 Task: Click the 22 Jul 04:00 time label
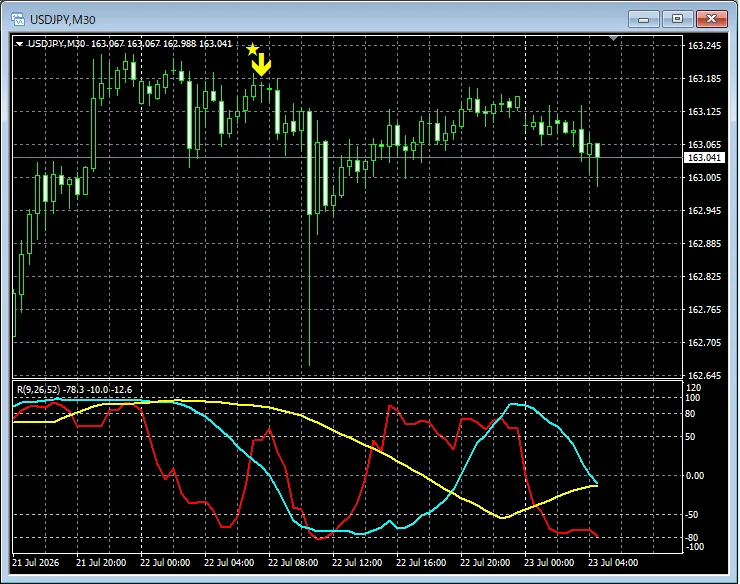(x=229, y=563)
